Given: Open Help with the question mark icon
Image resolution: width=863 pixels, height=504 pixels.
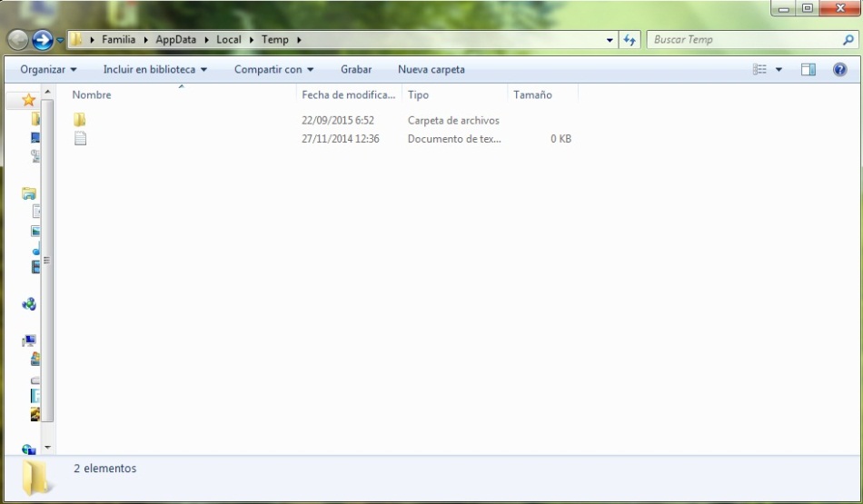Looking at the screenshot, I should pos(840,69).
